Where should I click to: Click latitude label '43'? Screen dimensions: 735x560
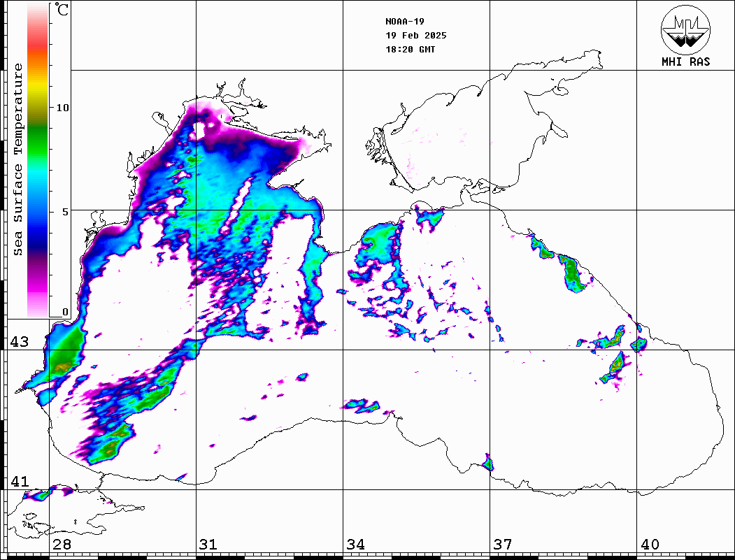tap(19, 342)
